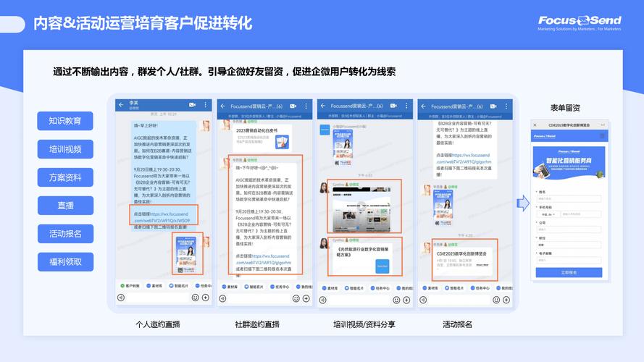Submit form with 立即报名 button

(x=569, y=272)
